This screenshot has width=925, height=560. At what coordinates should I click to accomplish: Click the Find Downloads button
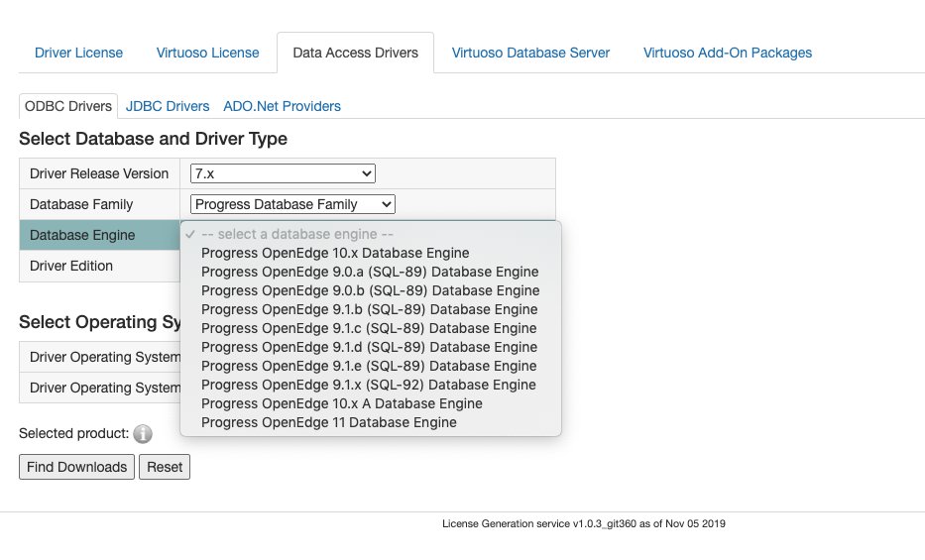pos(76,467)
